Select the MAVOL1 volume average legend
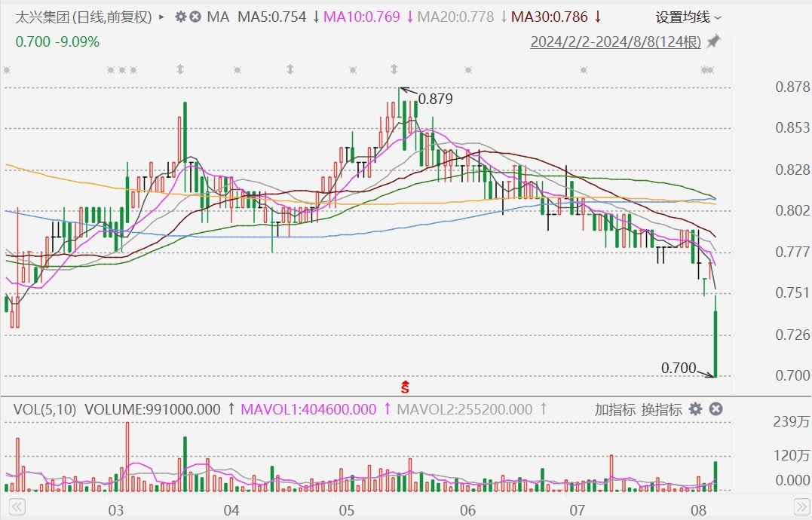The width and height of the screenshot is (812, 520). coord(308,409)
